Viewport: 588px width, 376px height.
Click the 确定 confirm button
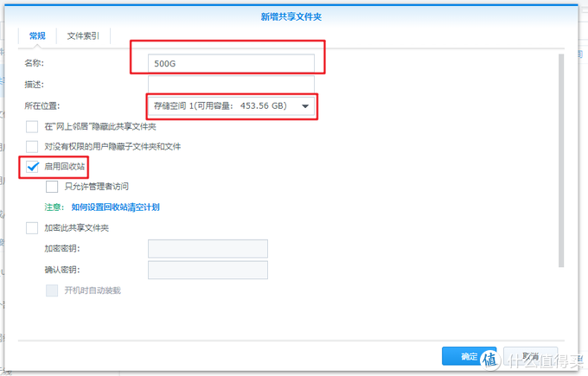coord(469,356)
